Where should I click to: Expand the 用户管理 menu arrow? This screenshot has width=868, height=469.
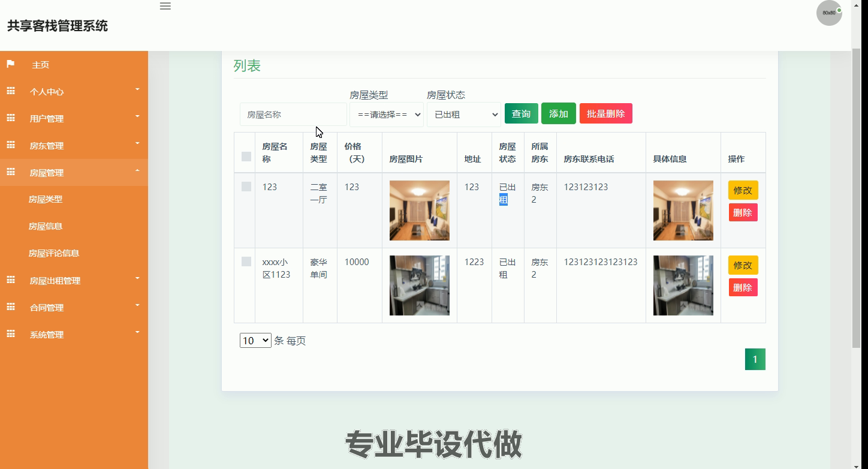coord(137,116)
